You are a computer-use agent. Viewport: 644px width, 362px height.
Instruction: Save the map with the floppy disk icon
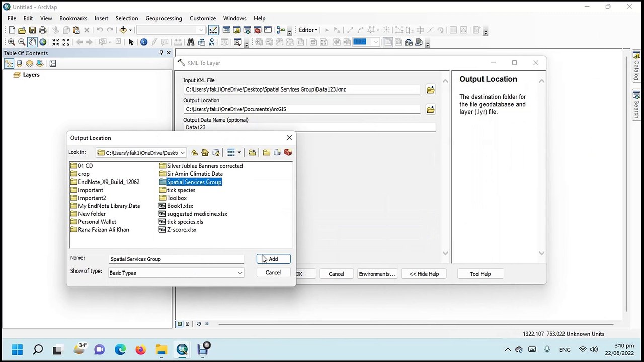32,30
